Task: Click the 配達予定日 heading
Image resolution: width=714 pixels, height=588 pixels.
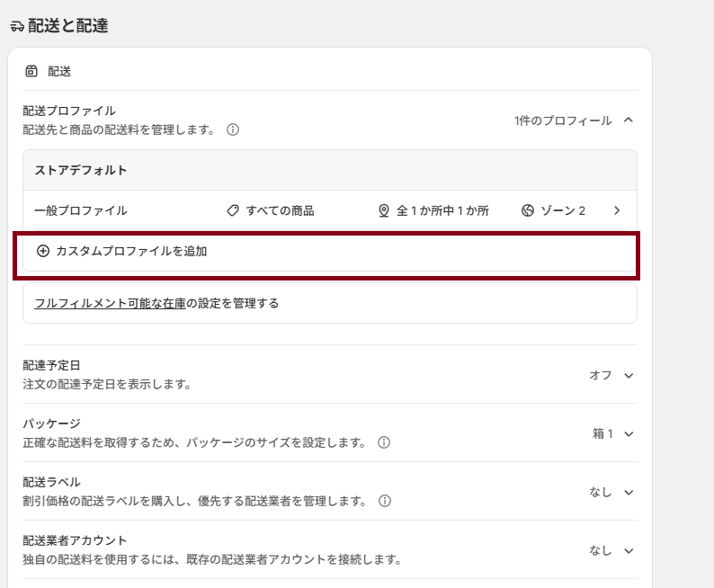Action: click(51, 365)
